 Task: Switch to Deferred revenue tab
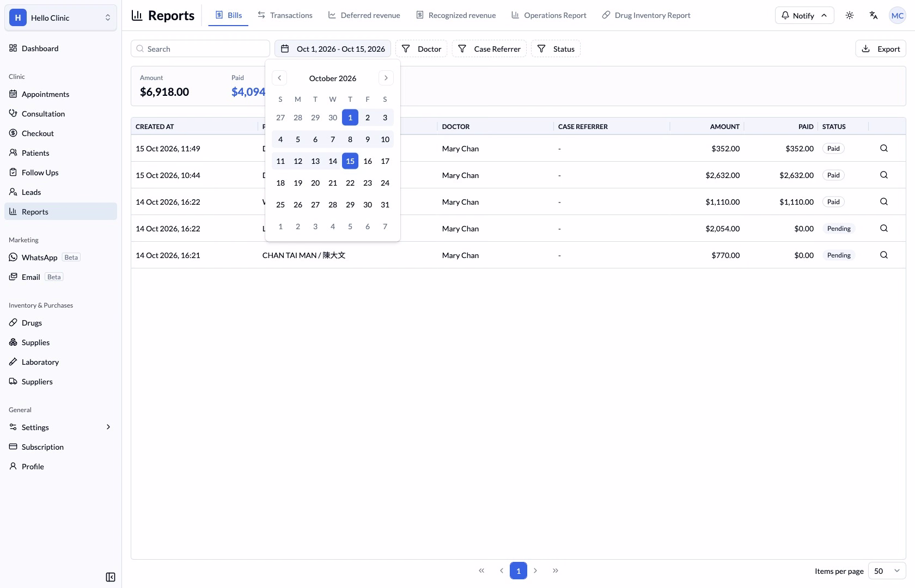(x=364, y=15)
